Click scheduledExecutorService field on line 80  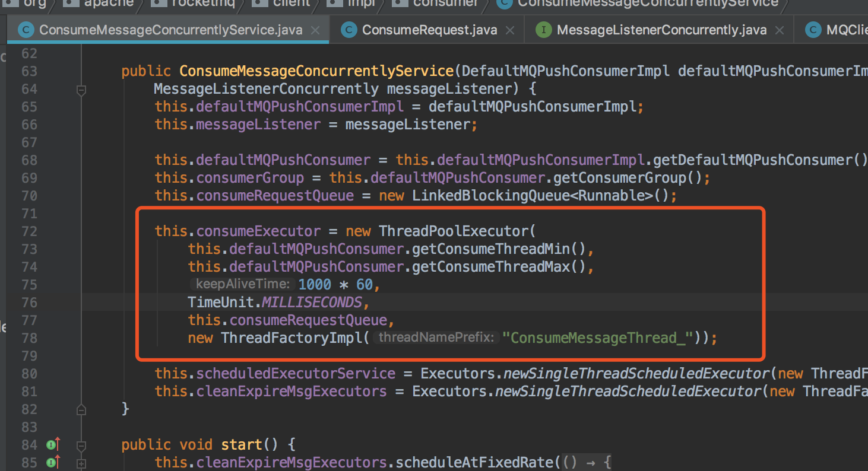(296, 374)
